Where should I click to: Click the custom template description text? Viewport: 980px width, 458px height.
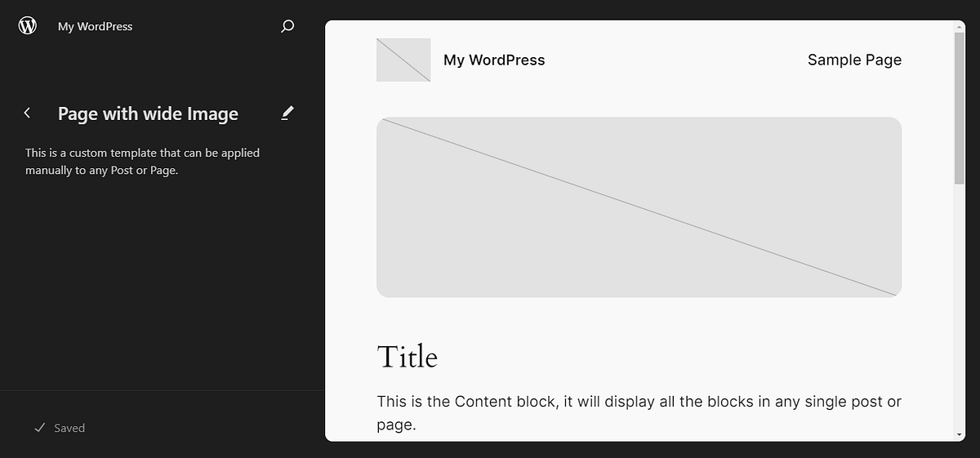pyautogui.click(x=143, y=162)
